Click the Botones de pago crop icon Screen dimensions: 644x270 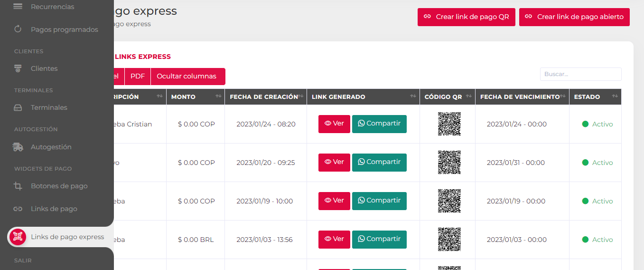click(18, 186)
